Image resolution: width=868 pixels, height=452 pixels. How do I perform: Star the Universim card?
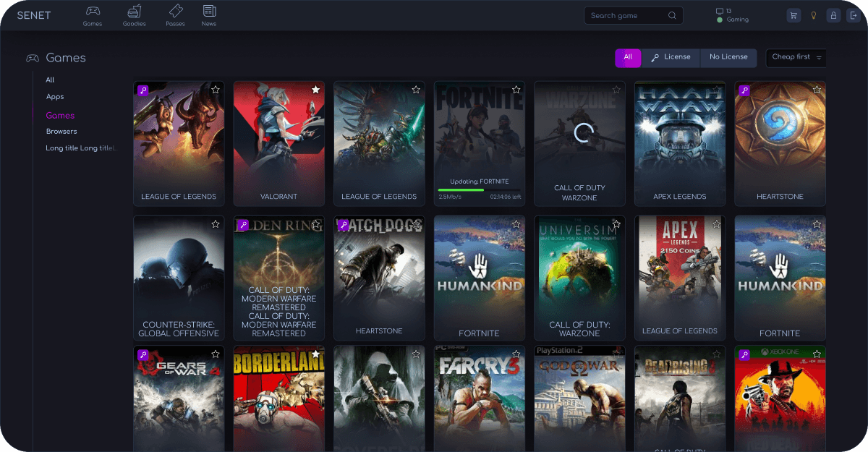pos(616,224)
